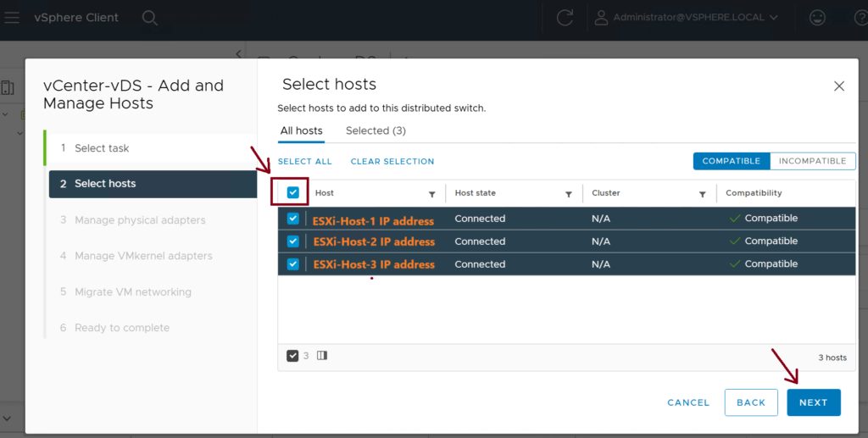The image size is (868, 438).
Task: Uncheck the ESXi-Host-2 row checkbox
Action: tap(292, 241)
